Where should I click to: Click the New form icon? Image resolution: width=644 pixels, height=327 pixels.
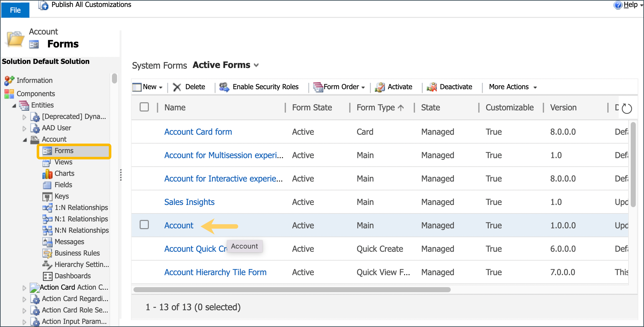pos(137,87)
